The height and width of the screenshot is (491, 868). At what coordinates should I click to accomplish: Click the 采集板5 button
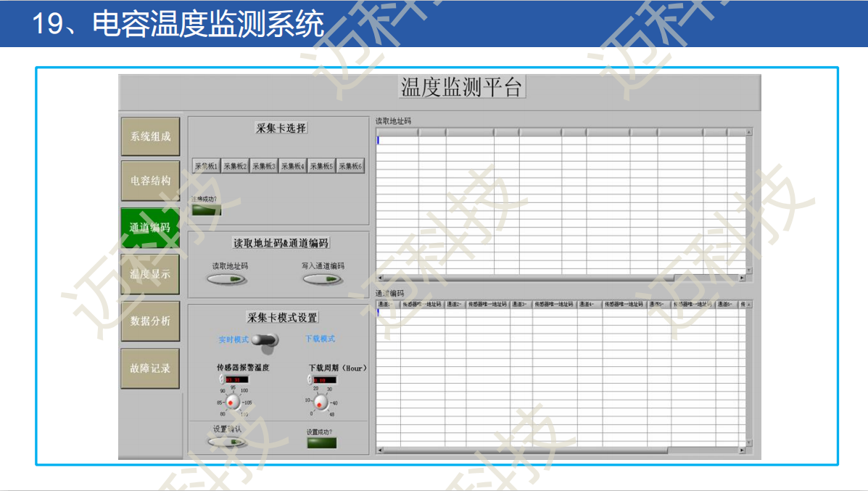click(321, 166)
